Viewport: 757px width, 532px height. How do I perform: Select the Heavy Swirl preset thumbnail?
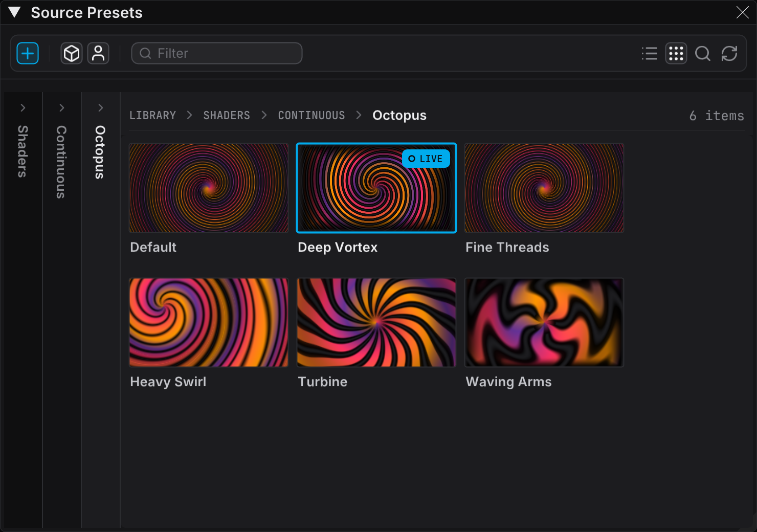(209, 323)
